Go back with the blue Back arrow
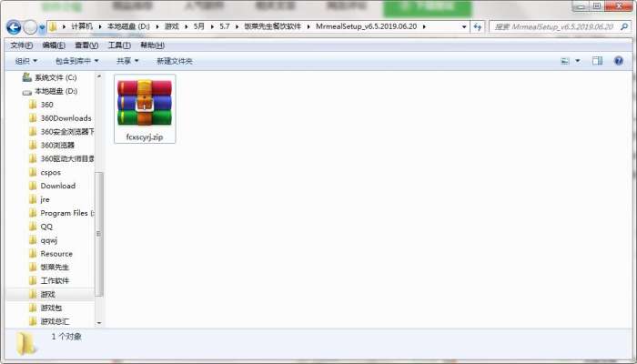Viewport: 637px width, 364px height. (x=14, y=27)
